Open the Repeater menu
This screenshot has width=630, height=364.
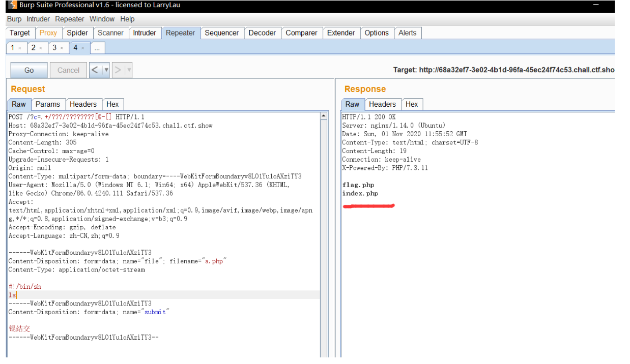pyautogui.click(x=70, y=19)
